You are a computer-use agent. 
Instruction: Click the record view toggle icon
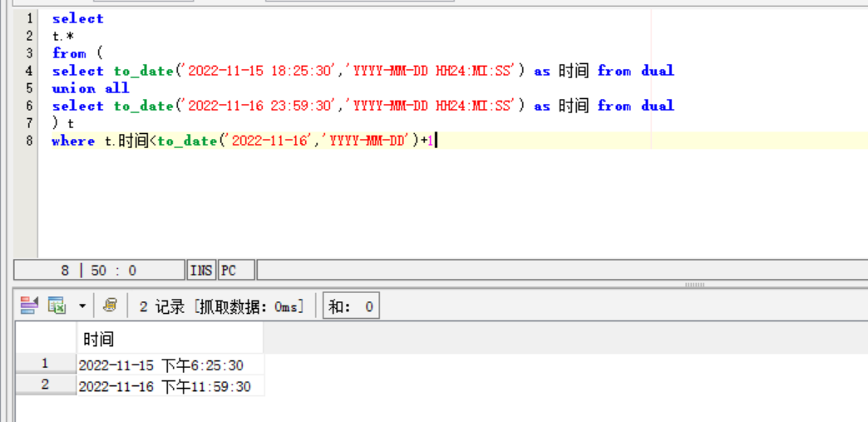coord(29,305)
